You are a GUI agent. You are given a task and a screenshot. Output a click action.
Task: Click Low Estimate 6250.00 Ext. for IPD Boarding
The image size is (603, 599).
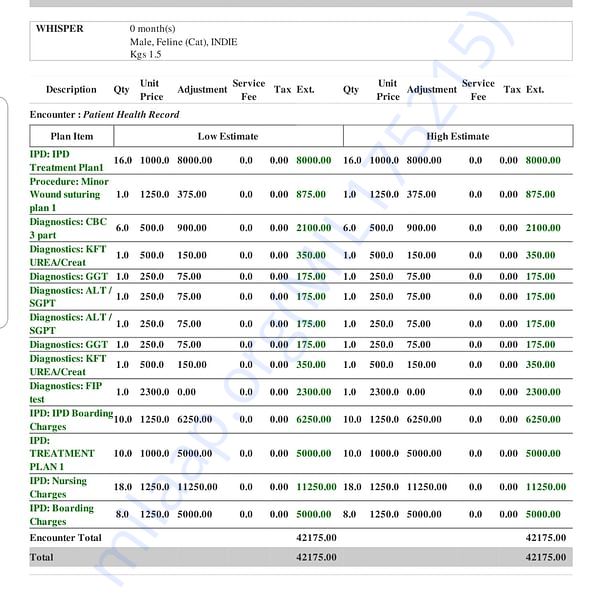point(313,419)
